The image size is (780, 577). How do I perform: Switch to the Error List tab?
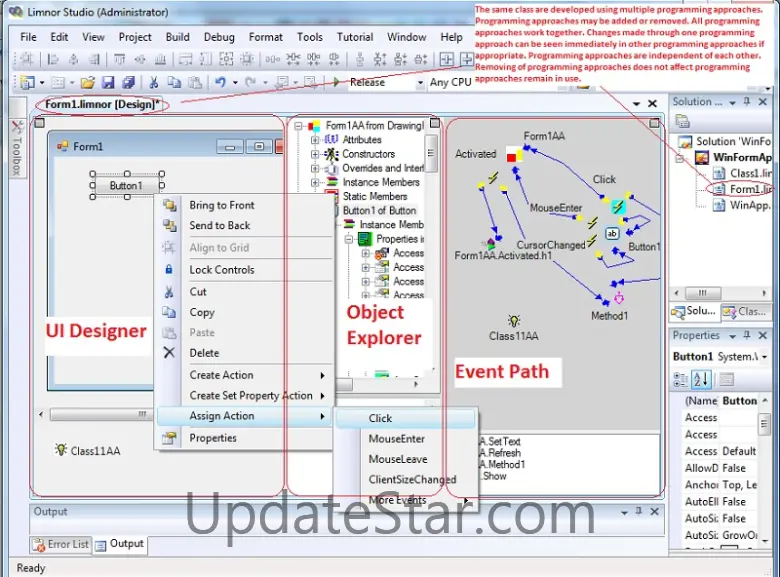(x=61, y=544)
